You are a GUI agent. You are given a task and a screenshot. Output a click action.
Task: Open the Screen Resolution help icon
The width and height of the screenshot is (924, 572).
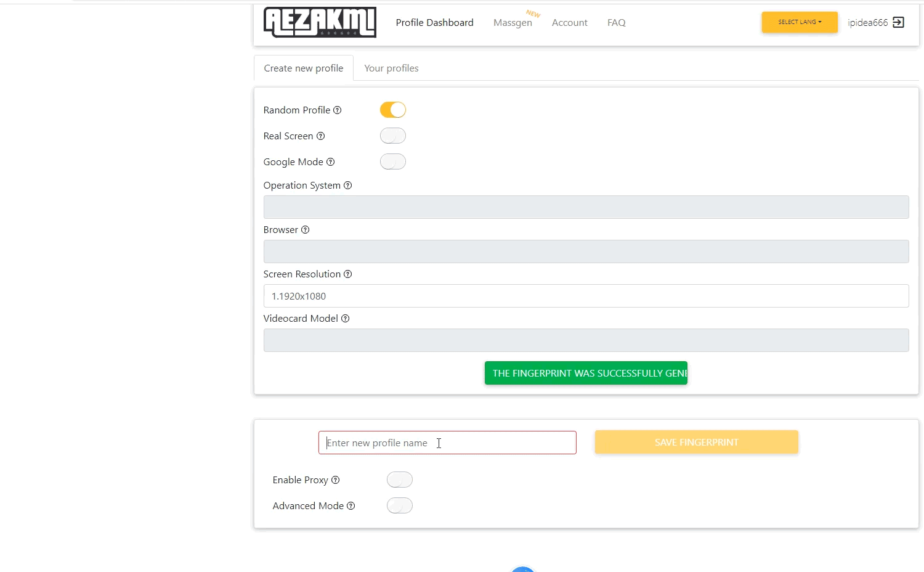coord(347,274)
